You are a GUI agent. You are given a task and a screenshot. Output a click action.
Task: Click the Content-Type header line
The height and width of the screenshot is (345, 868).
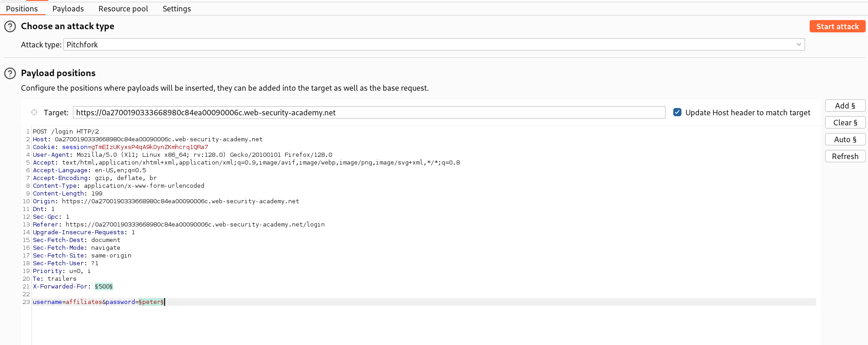click(119, 186)
